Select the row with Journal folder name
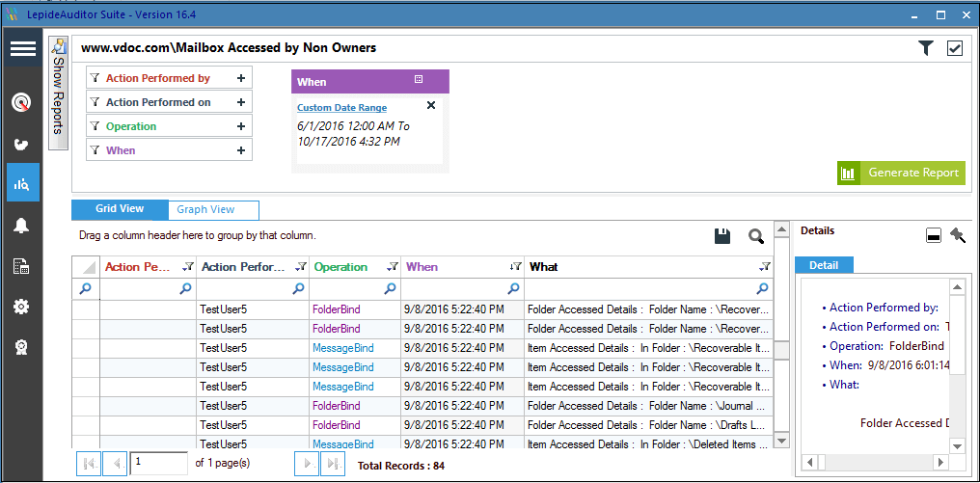The image size is (980, 483). point(422,406)
